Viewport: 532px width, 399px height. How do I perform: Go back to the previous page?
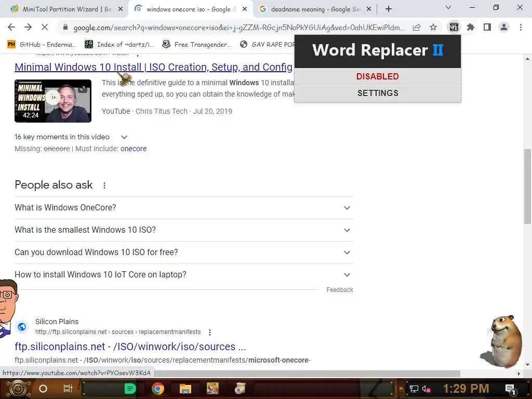coord(11,27)
